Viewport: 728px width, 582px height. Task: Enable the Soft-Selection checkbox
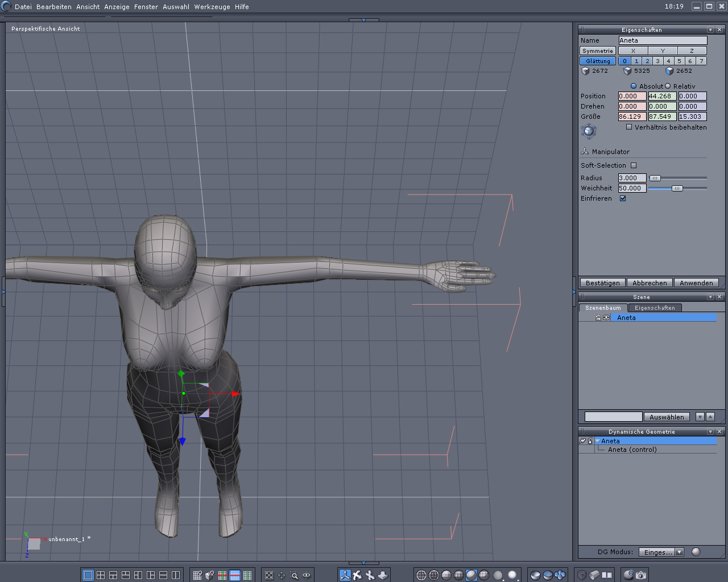click(634, 165)
